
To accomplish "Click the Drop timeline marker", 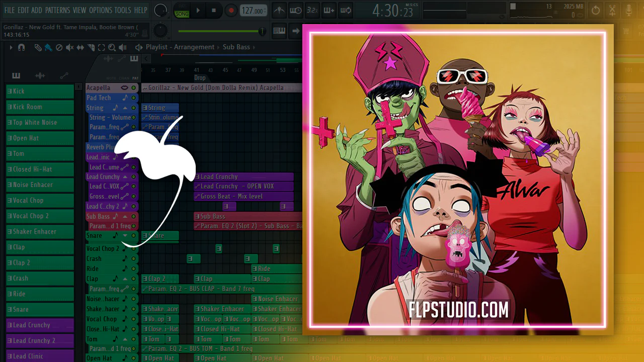I will [200, 78].
